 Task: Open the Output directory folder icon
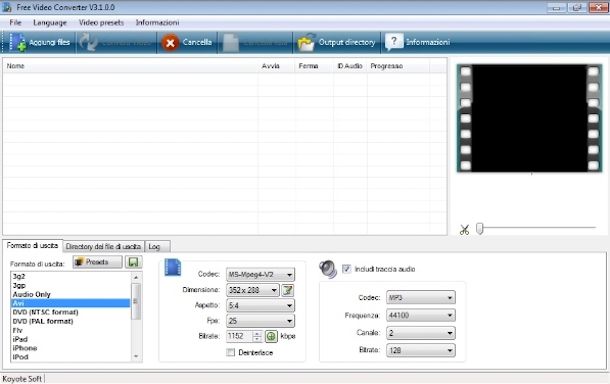pos(306,42)
